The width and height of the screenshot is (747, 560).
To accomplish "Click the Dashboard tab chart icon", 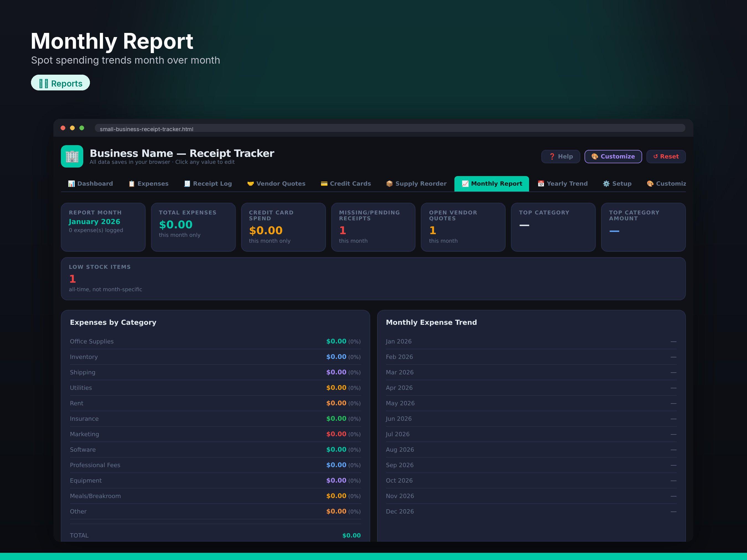I will (71, 184).
